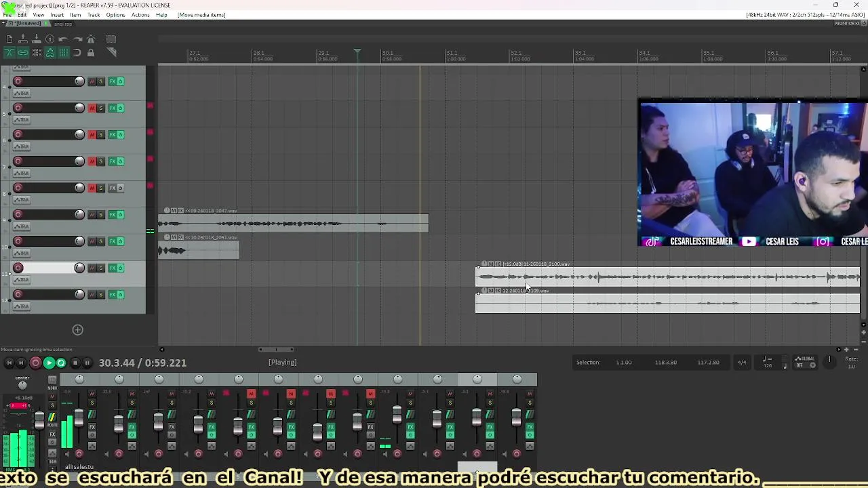
Task: Click the Selection start field 1.1.00
Action: (x=624, y=363)
